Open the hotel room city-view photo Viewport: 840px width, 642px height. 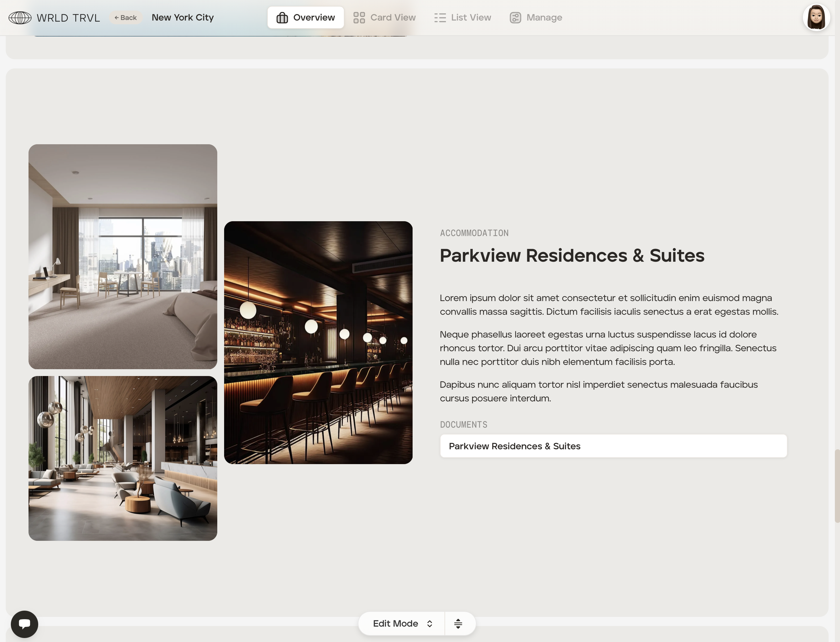(x=123, y=256)
